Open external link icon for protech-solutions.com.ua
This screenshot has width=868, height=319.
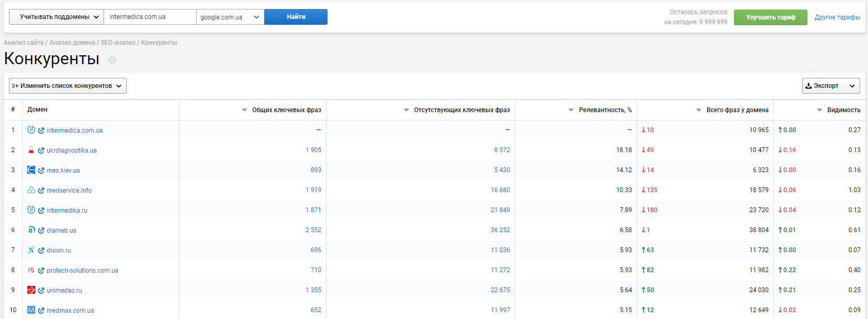[x=41, y=271]
